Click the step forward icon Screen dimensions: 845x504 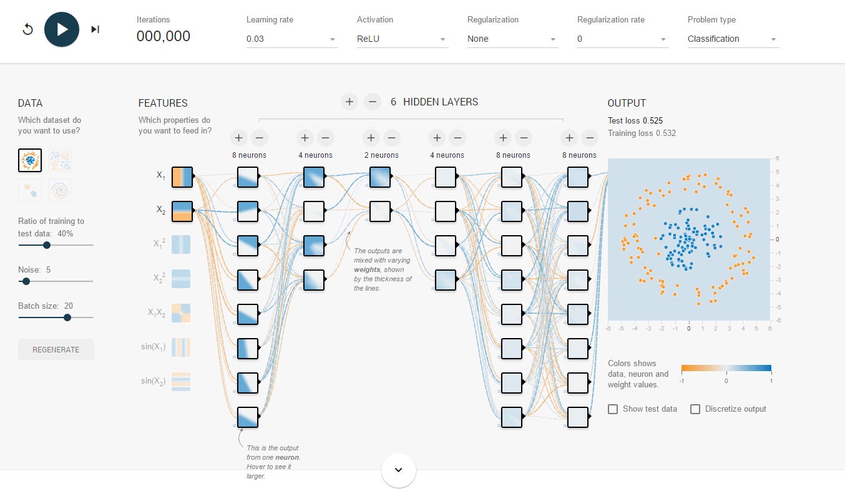tap(95, 29)
